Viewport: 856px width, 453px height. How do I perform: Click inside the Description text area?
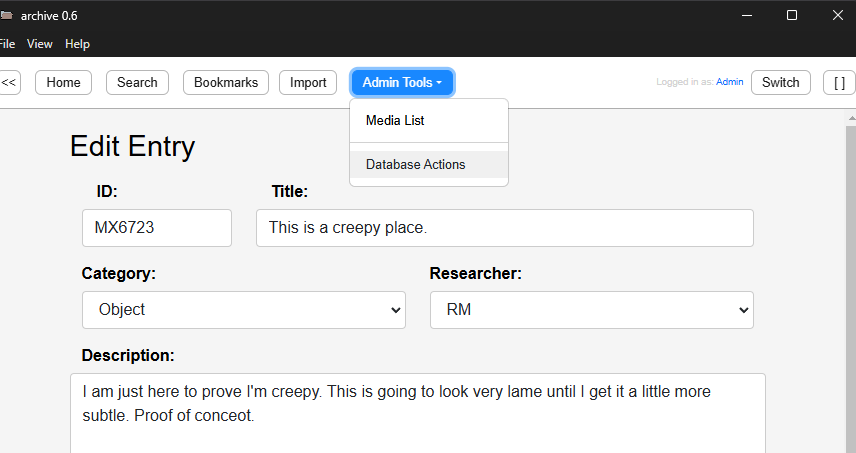click(x=418, y=413)
